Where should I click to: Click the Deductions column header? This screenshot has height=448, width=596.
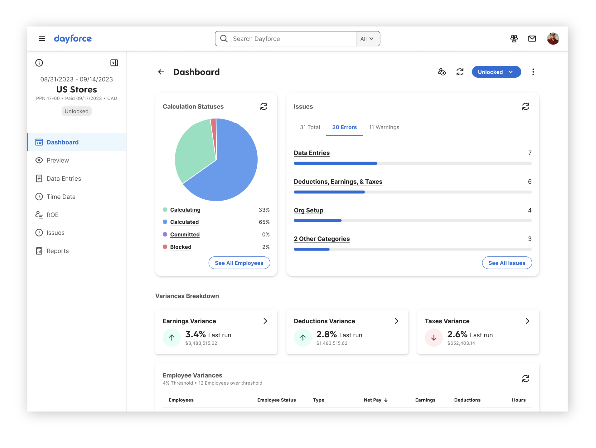pos(467,400)
